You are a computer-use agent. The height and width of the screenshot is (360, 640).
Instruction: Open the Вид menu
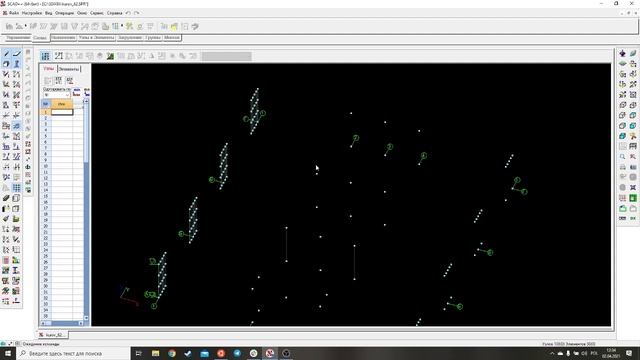[x=49, y=13]
